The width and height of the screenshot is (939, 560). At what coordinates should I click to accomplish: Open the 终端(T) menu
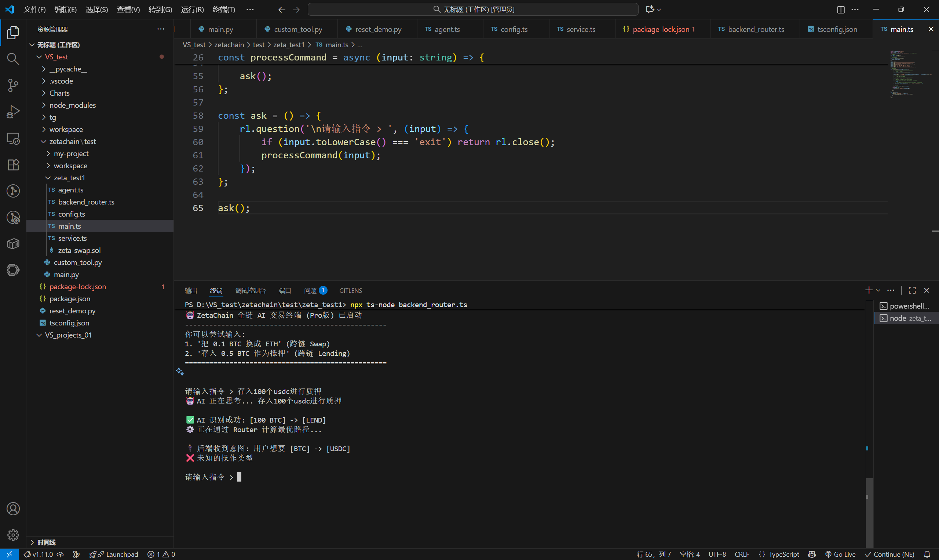coord(223,10)
